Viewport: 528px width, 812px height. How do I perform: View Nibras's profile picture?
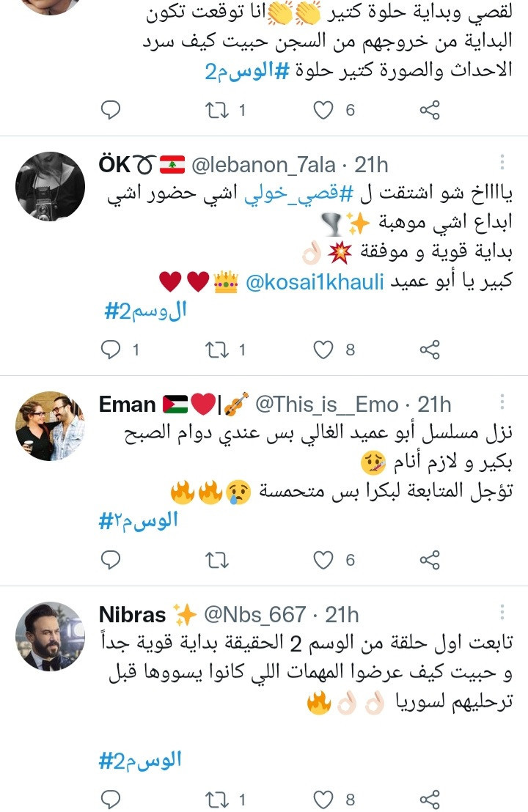[50, 636]
